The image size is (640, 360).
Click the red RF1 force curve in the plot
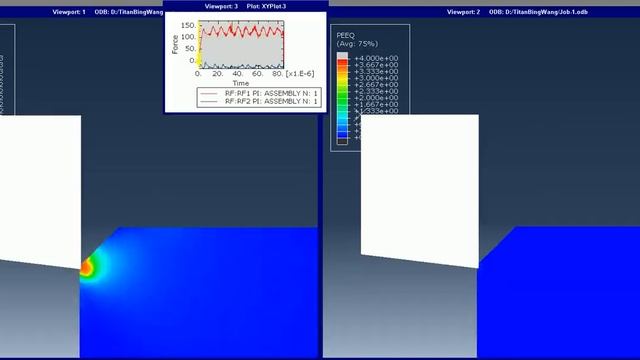tap(241, 31)
